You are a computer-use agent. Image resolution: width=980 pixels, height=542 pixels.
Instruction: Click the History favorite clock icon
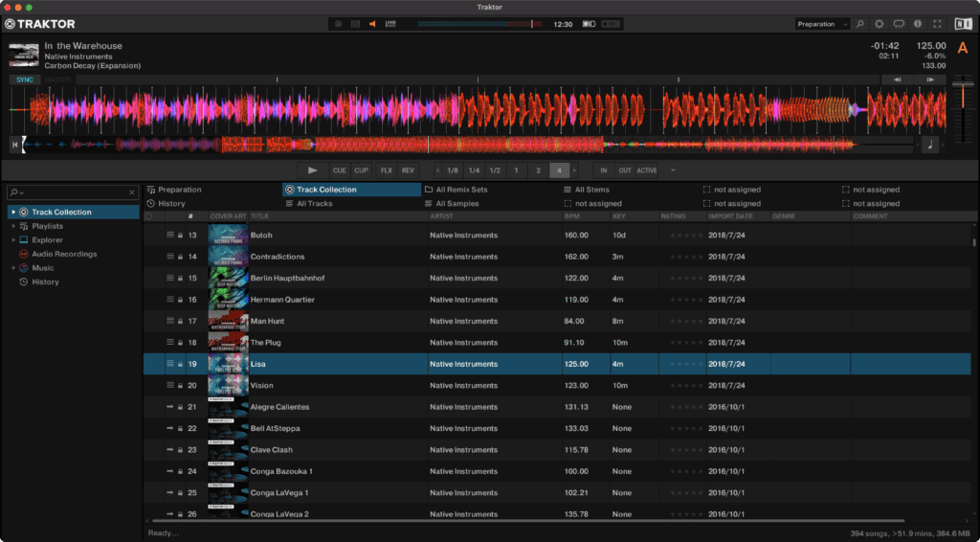coord(151,204)
